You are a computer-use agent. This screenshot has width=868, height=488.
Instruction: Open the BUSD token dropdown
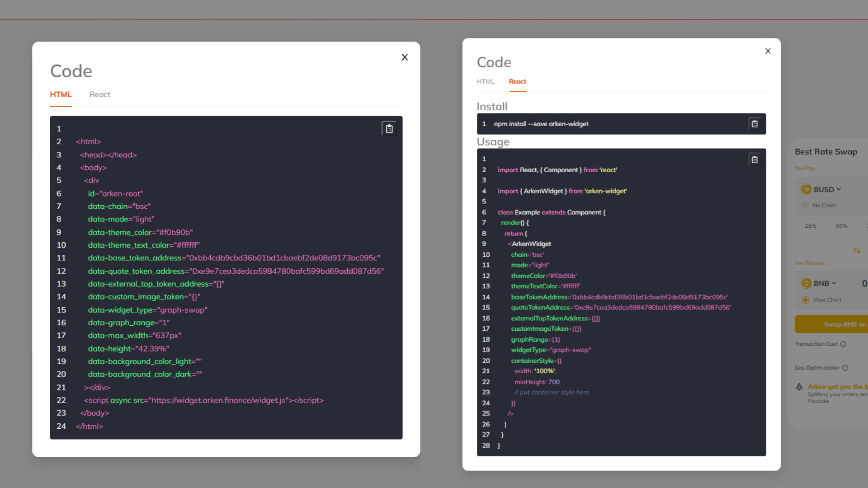pos(827,189)
